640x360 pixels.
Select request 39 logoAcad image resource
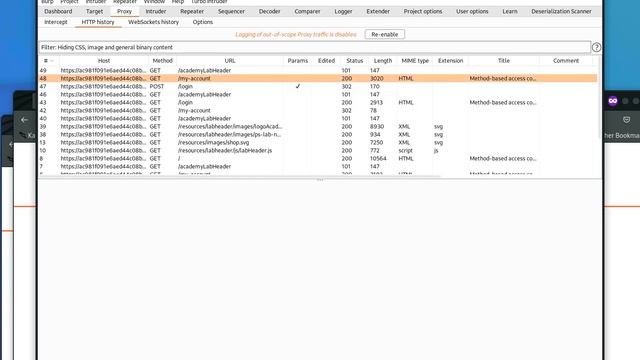(318, 127)
